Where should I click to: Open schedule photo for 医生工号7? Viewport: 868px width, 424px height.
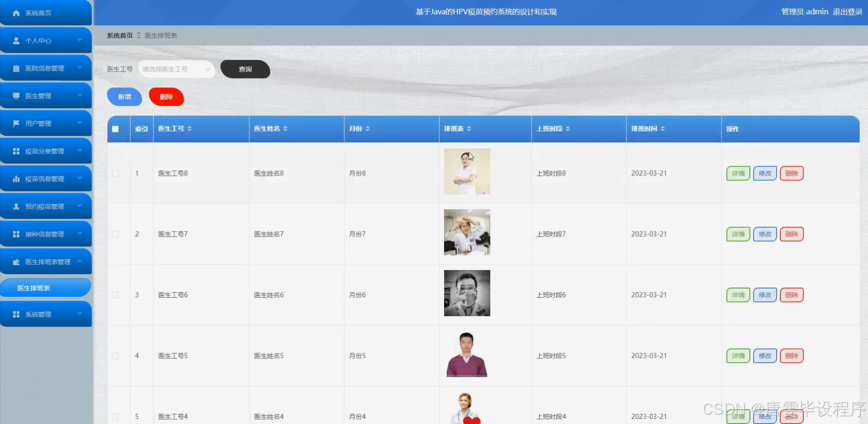point(467,232)
